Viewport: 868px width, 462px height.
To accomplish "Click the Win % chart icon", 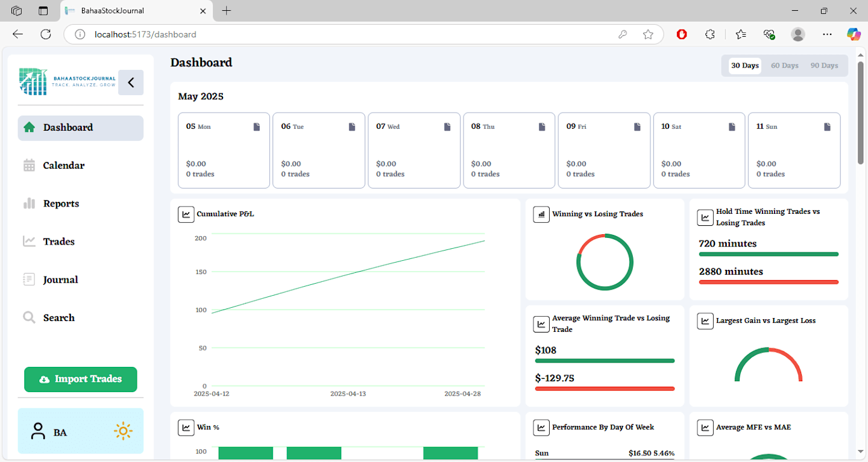I will pos(186,427).
